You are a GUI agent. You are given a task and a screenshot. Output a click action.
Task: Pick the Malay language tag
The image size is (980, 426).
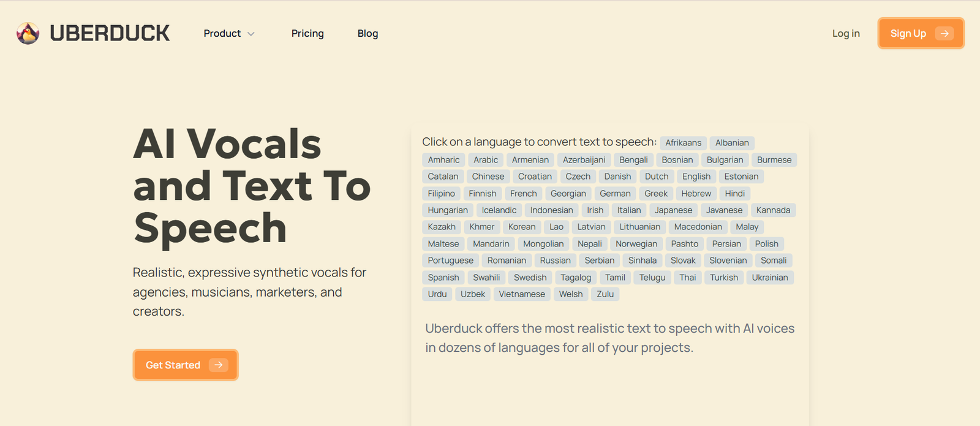point(747,227)
